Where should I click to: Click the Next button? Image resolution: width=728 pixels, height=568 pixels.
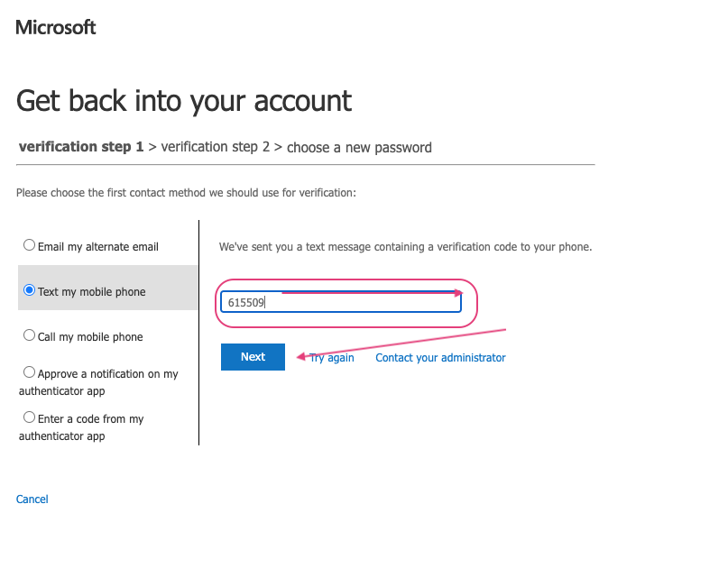[253, 357]
